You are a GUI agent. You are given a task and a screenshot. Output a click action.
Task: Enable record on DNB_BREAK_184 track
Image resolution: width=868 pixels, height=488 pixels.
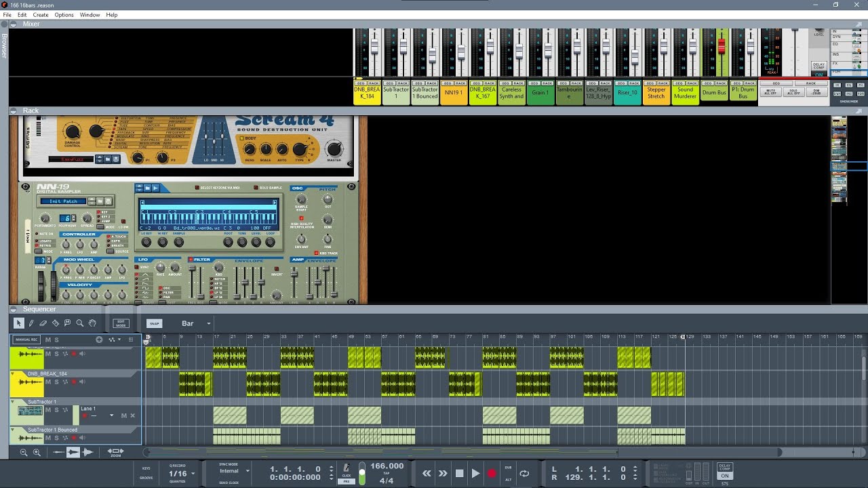75,382
